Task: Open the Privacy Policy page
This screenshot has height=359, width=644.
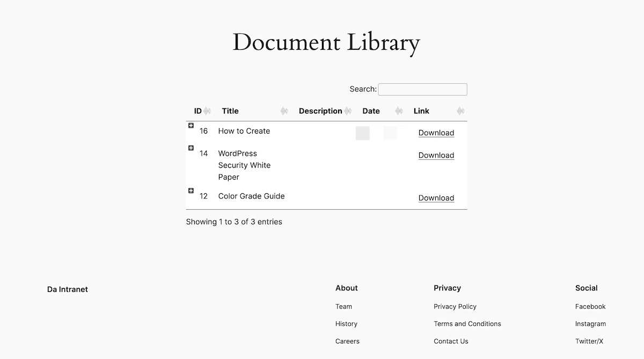Action: click(x=455, y=306)
